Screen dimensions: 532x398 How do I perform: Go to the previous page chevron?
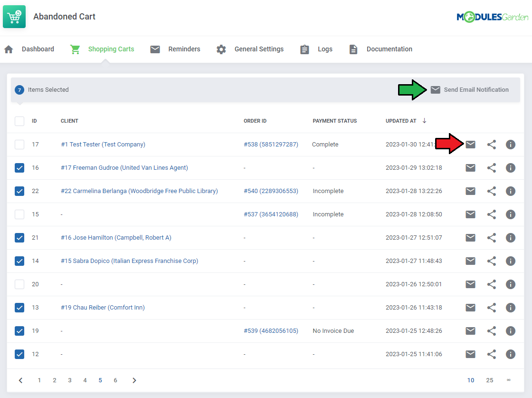pos(21,380)
